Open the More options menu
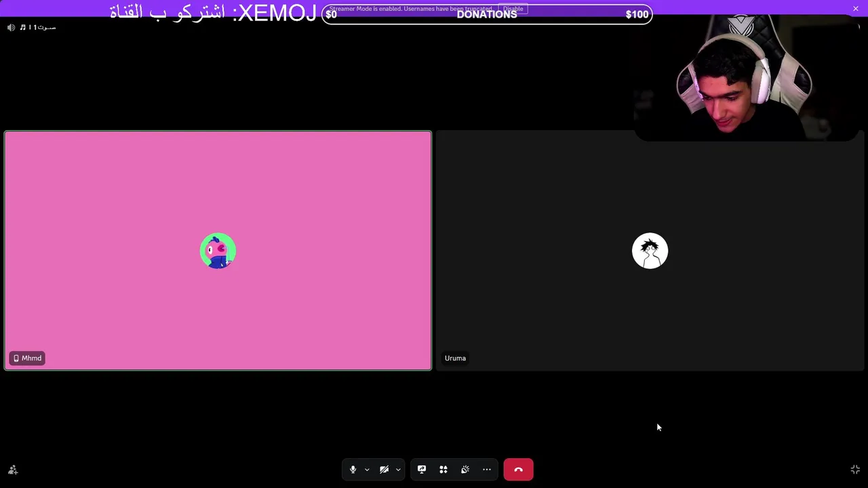The height and width of the screenshot is (488, 868). tap(487, 470)
